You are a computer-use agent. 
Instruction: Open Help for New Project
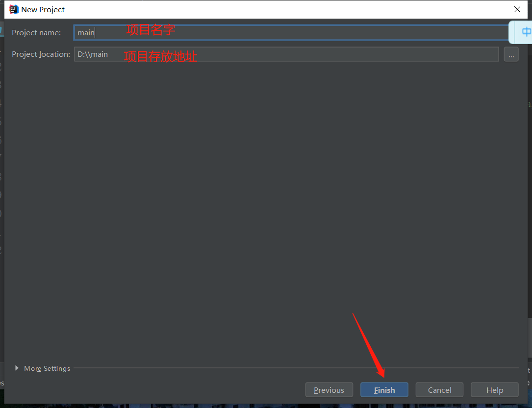tap(494, 390)
